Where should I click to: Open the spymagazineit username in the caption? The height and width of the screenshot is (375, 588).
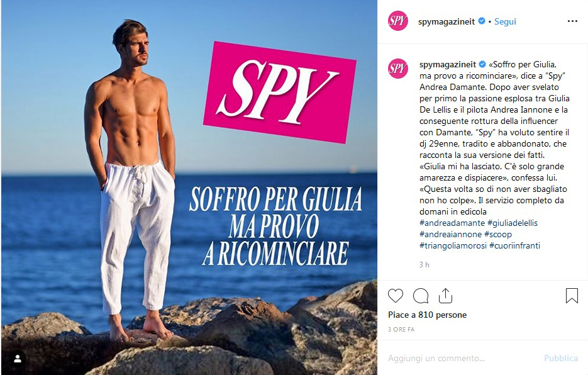click(x=448, y=65)
